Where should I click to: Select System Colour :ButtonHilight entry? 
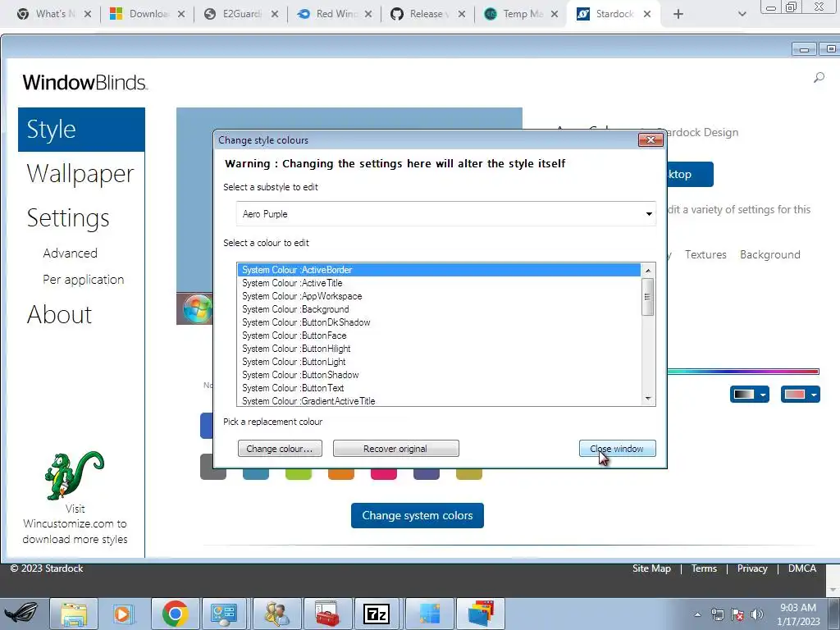pos(439,348)
